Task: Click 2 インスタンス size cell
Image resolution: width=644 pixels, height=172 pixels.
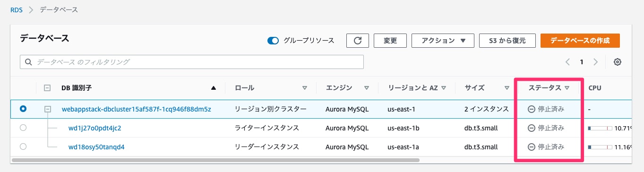Action: click(487, 109)
